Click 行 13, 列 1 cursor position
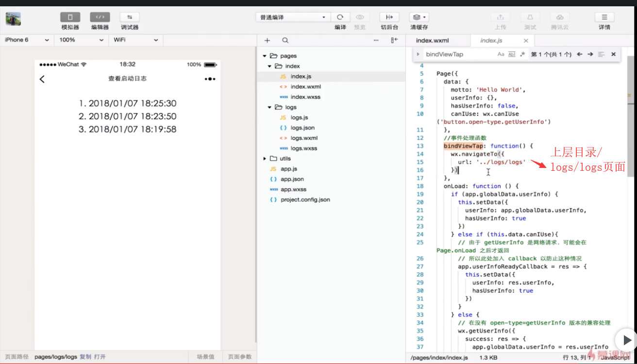The height and width of the screenshot is (364, 637). point(577,358)
